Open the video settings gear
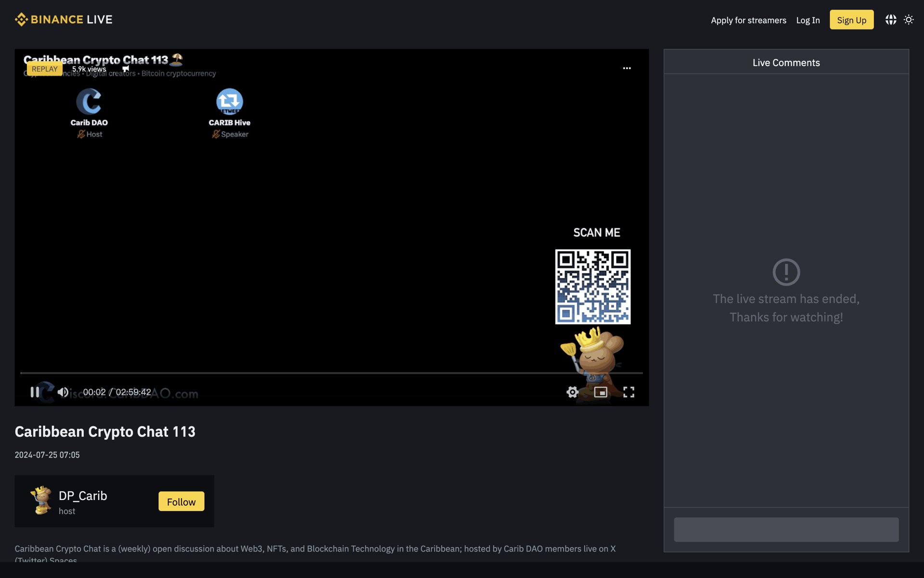The image size is (924, 578). (x=572, y=392)
